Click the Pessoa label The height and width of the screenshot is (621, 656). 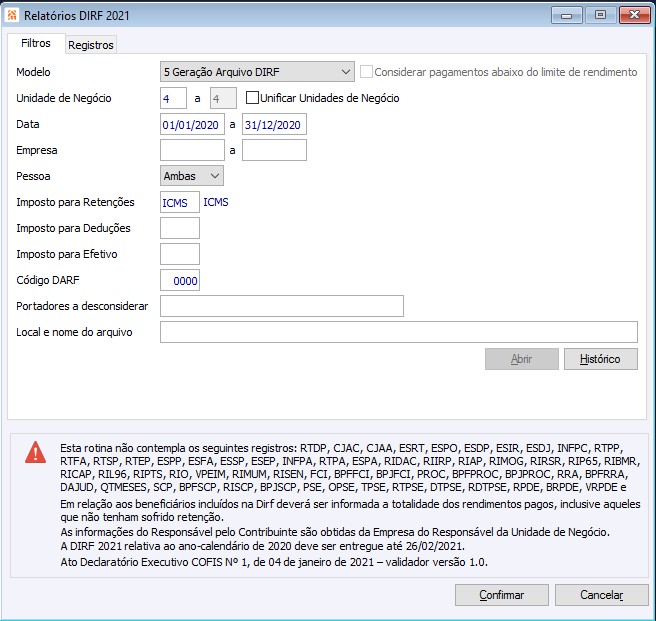point(33,176)
